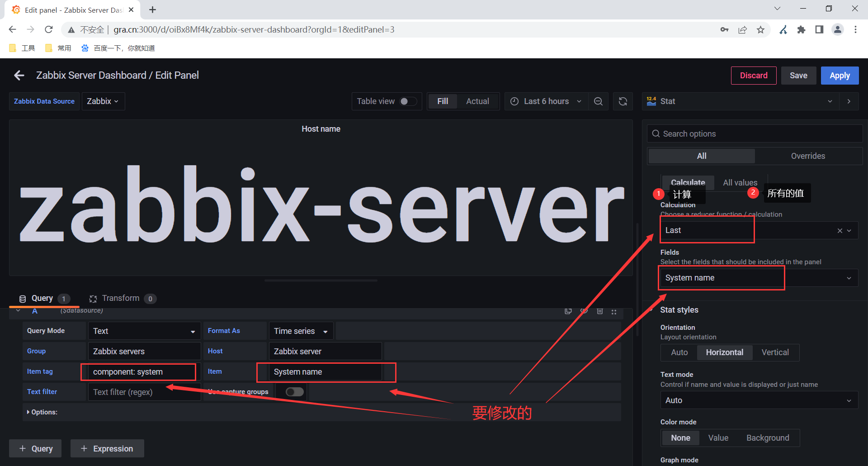
Task: Open the saved passwords key icon
Action: [724, 29]
